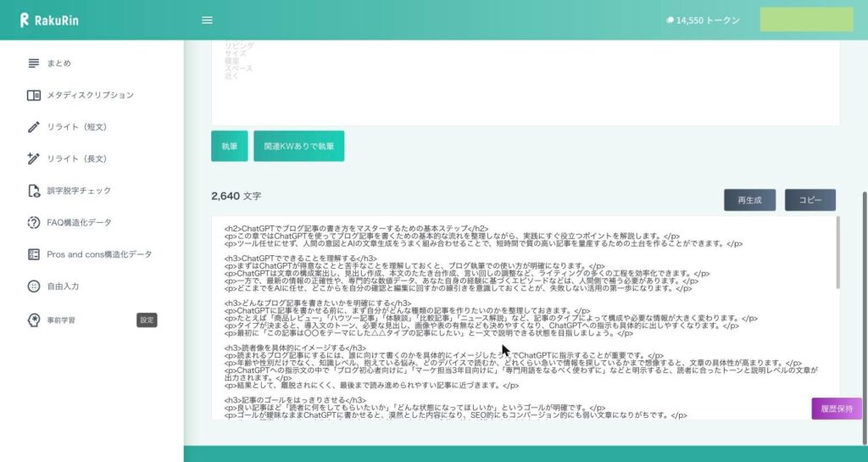The height and width of the screenshot is (462, 868).
Task: Click the 誤字脱字チェック document icon
Action: click(x=34, y=191)
